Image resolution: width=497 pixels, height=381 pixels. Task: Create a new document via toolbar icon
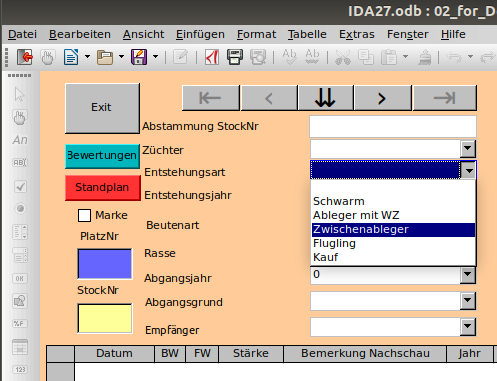[x=71, y=57]
